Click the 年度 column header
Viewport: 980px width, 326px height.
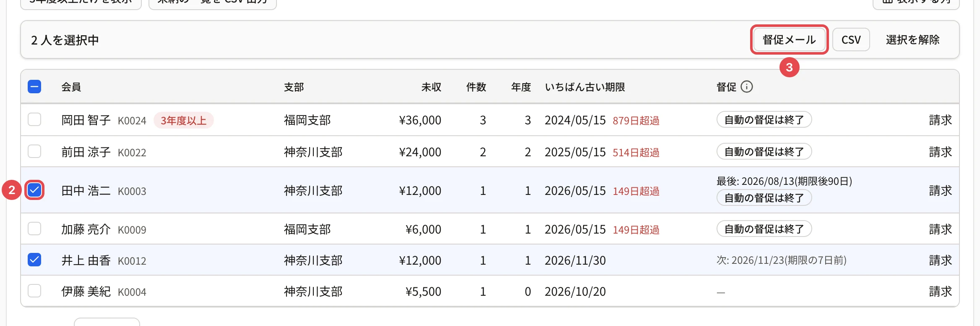(x=521, y=87)
